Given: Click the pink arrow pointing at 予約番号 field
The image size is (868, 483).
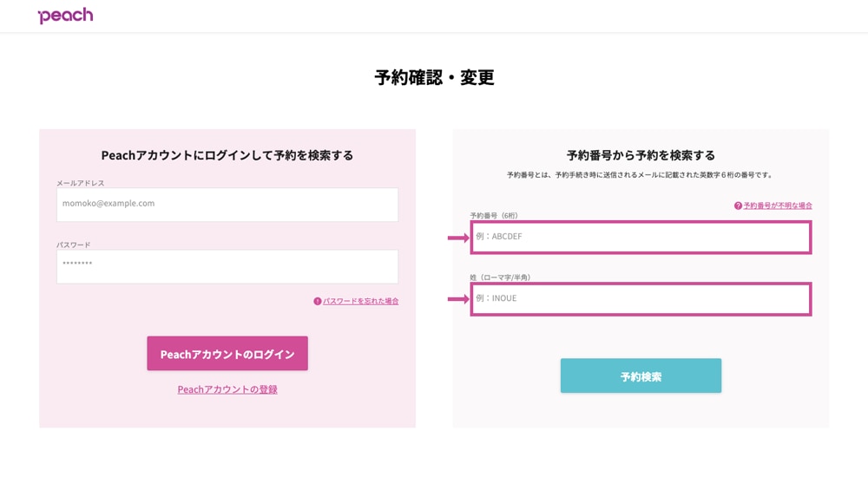Looking at the screenshot, I should point(458,238).
